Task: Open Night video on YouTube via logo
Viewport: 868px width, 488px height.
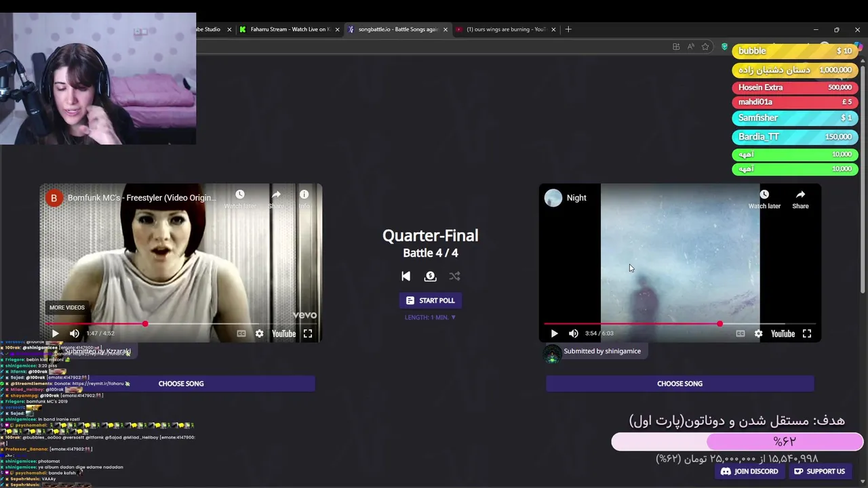Action: point(783,333)
